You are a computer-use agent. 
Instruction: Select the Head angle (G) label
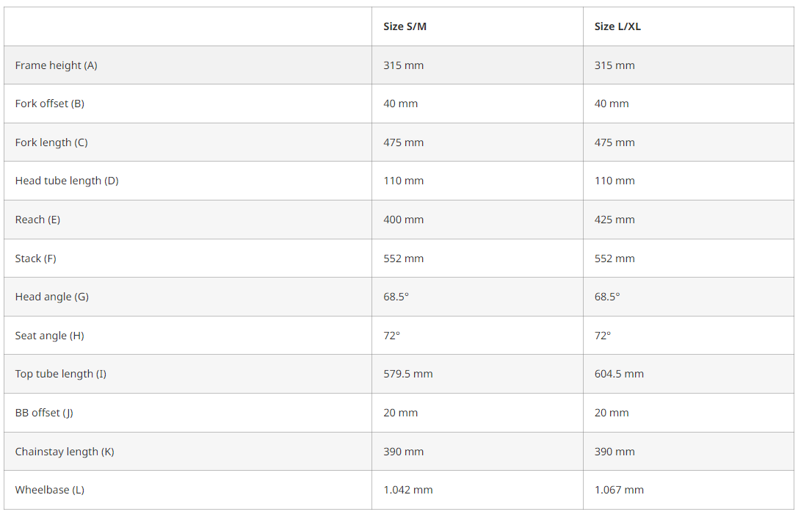[x=52, y=297]
